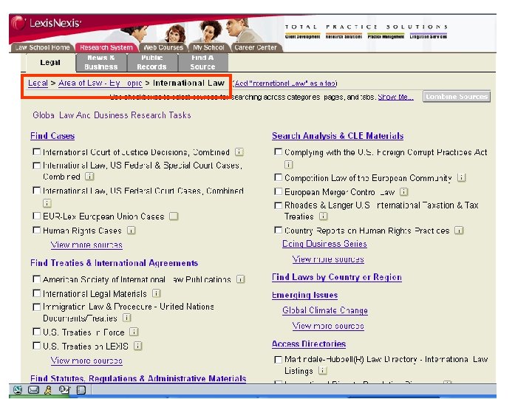Open info icon for Rhoades & Langer Treaties
The height and width of the screenshot is (399, 532).
click(324, 216)
